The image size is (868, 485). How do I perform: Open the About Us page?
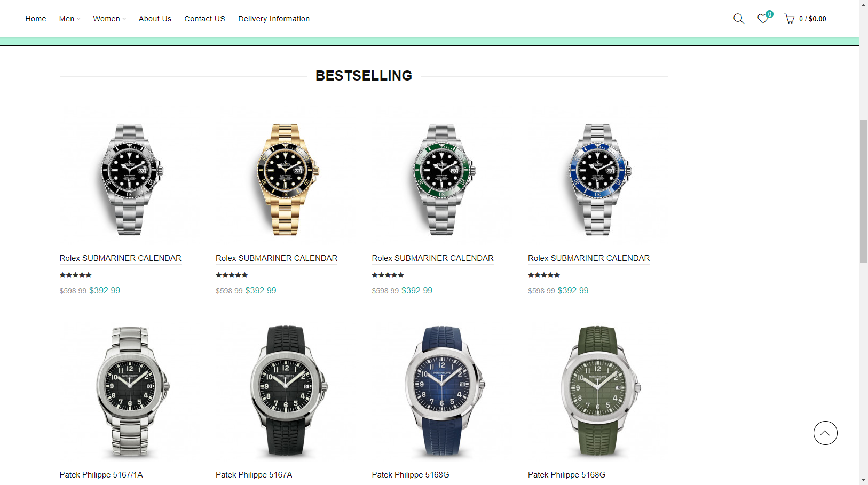pyautogui.click(x=155, y=19)
